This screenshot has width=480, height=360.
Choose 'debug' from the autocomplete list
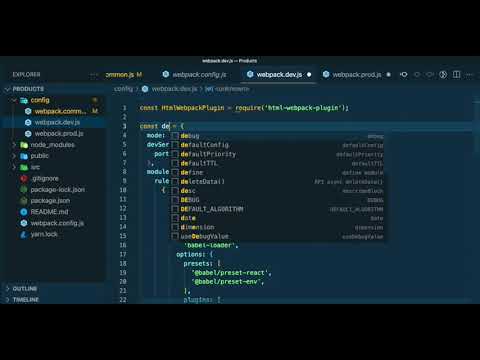click(277, 136)
